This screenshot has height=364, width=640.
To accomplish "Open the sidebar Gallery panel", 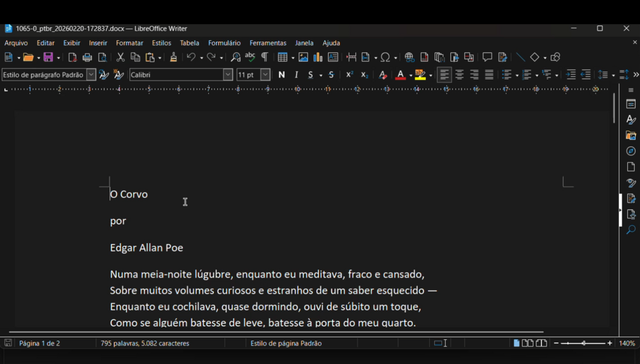I will pos(630,135).
